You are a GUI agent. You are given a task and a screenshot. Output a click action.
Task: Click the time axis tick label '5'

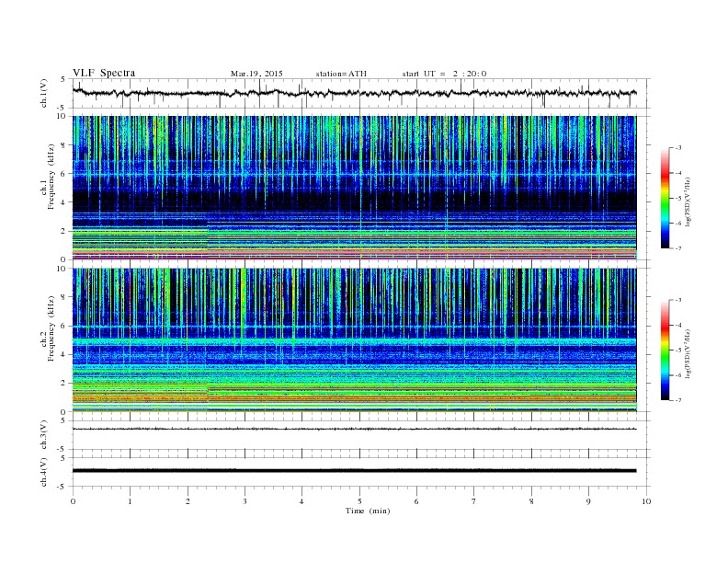click(359, 501)
